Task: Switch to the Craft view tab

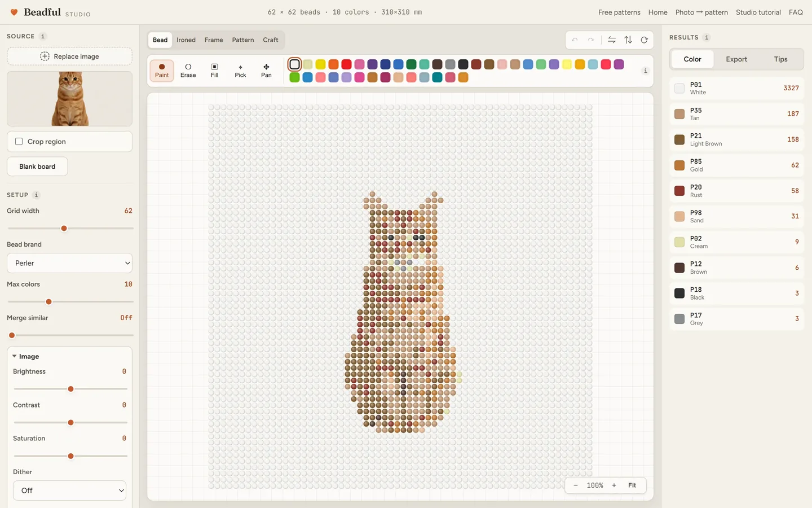Action: point(271,40)
